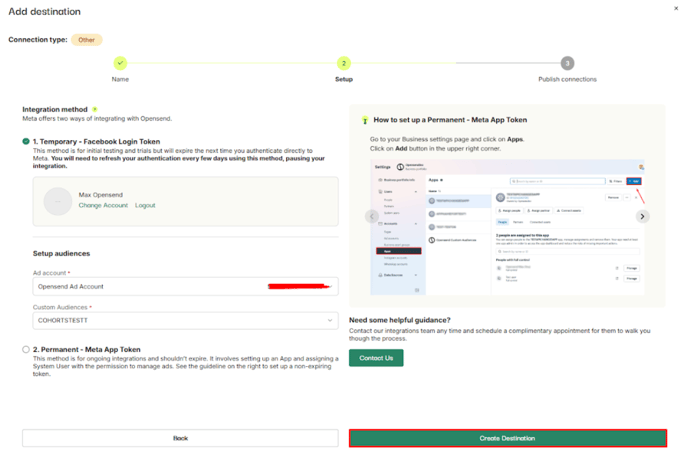This screenshot has height=452, width=688.
Task: Go to previous guide slide arrow
Action: point(372,216)
